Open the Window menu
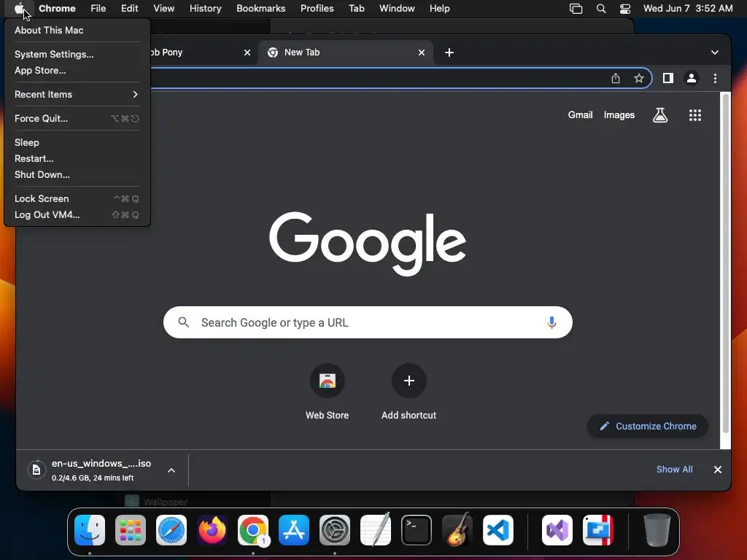Screen dimensions: 747x560 pos(397,9)
